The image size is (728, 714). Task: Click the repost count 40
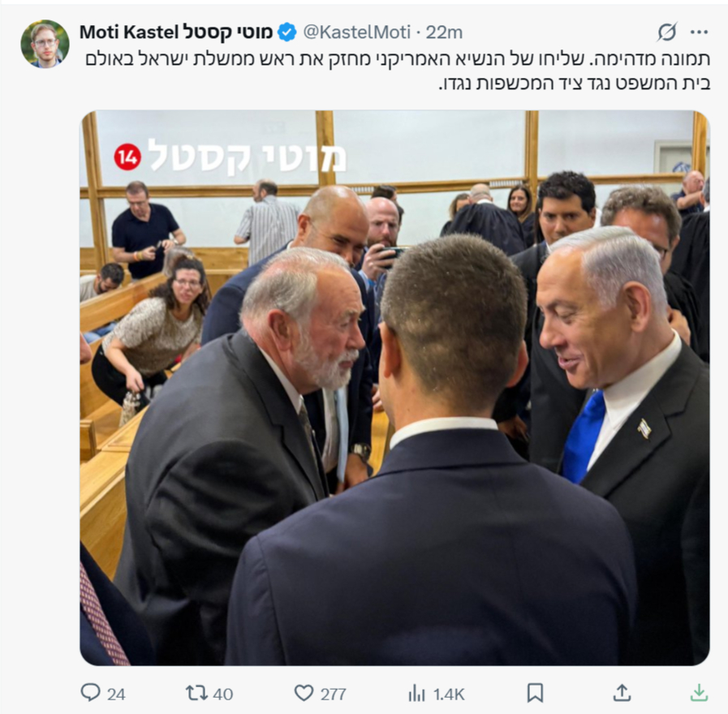pos(223,694)
